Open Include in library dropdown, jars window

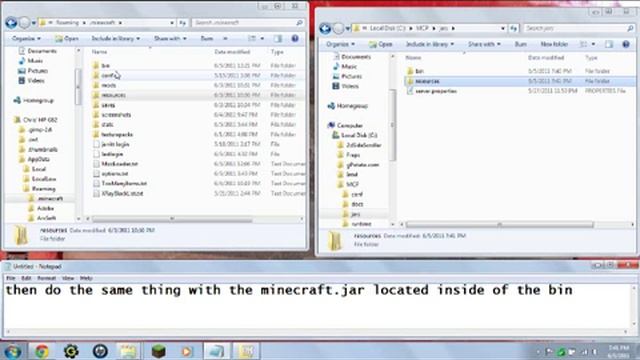[x=430, y=44]
